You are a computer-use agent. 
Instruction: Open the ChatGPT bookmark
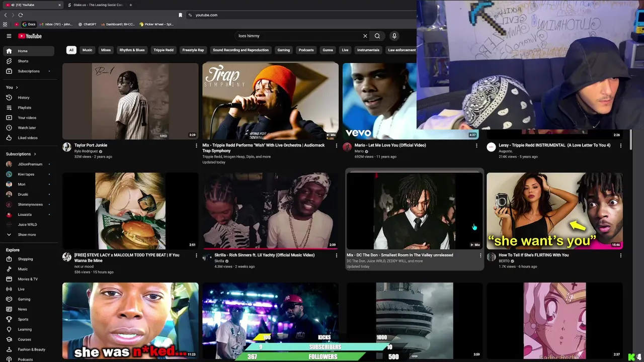(x=87, y=24)
